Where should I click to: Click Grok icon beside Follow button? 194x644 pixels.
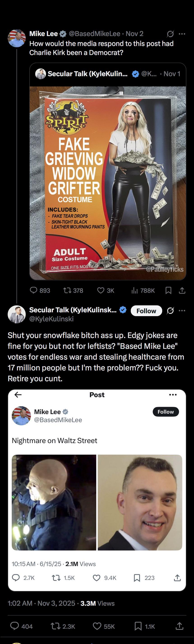(x=170, y=311)
